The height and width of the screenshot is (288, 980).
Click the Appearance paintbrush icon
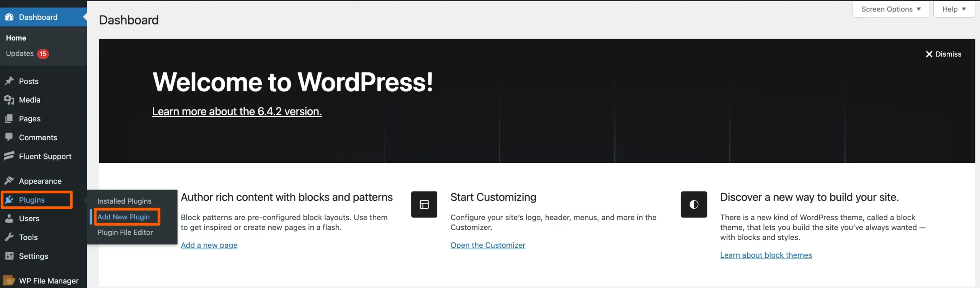click(x=10, y=180)
